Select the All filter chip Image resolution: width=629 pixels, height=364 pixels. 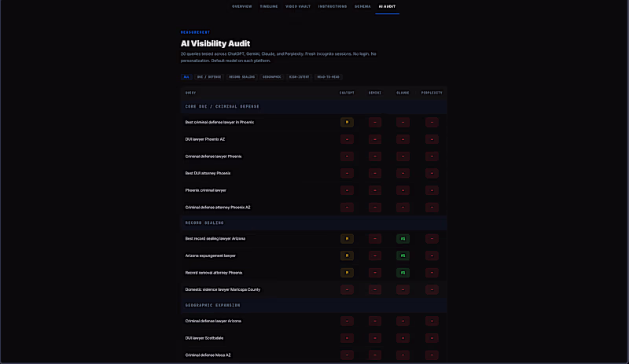click(x=186, y=77)
